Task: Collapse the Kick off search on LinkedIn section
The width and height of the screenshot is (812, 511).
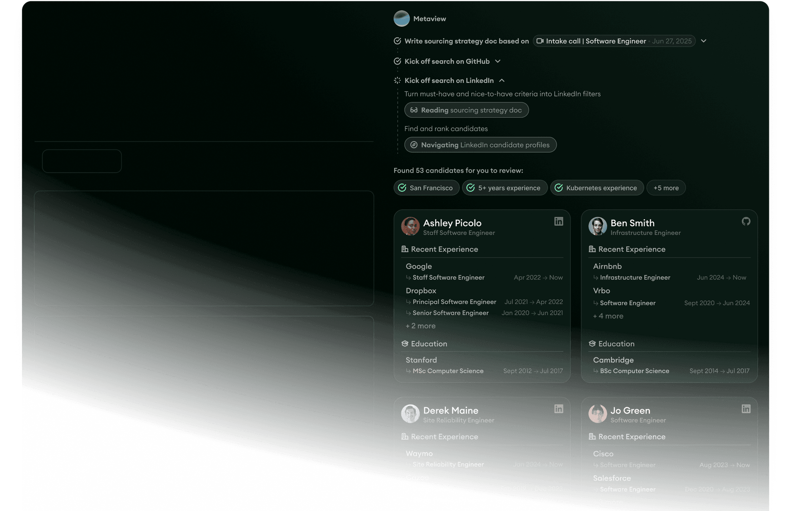Action: (x=502, y=80)
